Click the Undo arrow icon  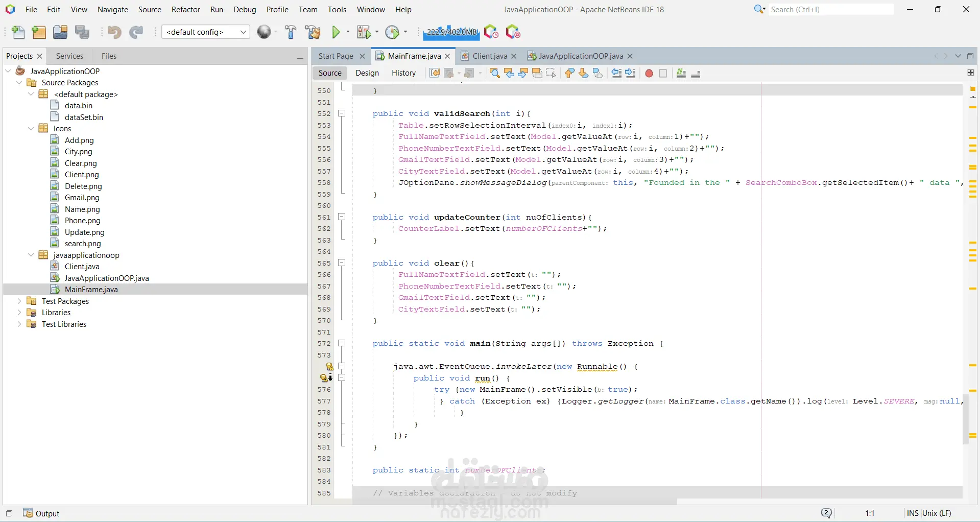[114, 32]
